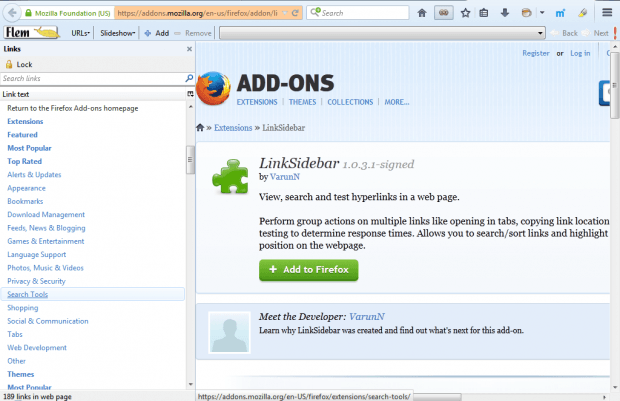Close the Links sidebar
This screenshot has height=401, width=620.
pos(189,49)
